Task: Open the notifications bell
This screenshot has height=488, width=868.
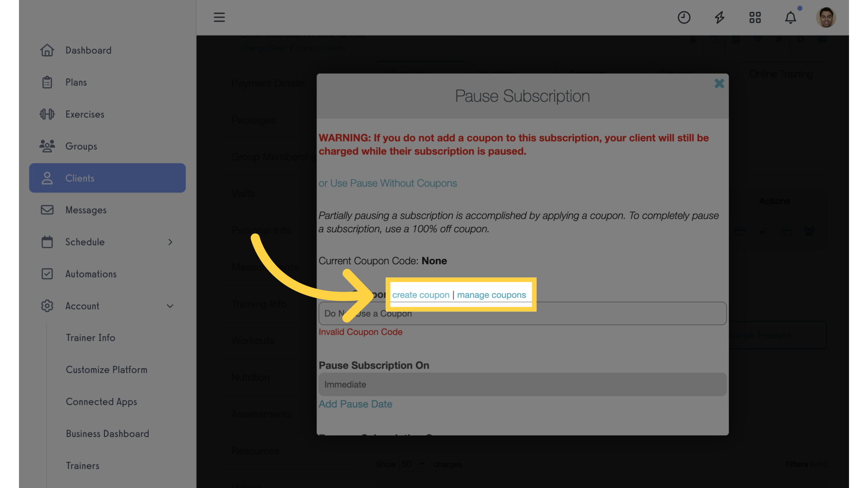Action: (x=791, y=17)
